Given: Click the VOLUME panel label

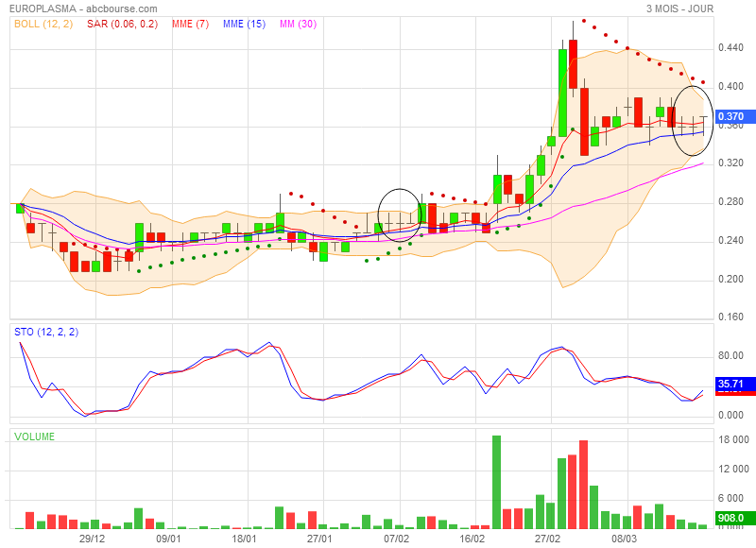Looking at the screenshot, I should (x=34, y=437).
